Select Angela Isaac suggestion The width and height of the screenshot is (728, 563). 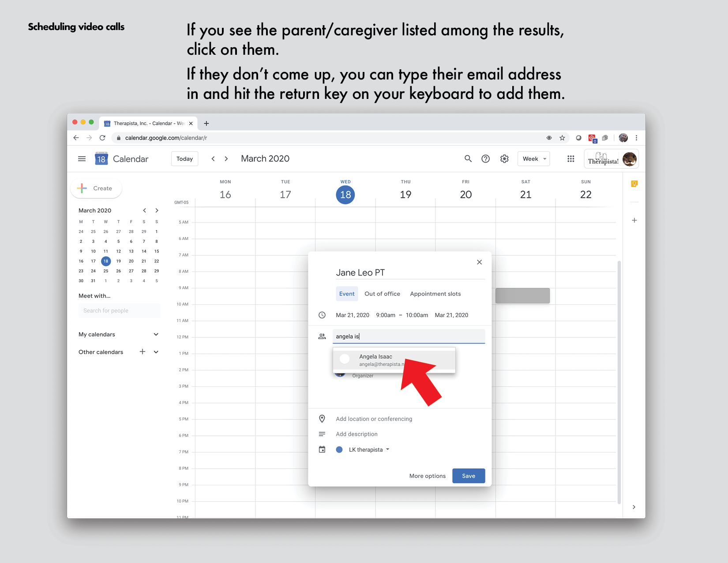(394, 360)
